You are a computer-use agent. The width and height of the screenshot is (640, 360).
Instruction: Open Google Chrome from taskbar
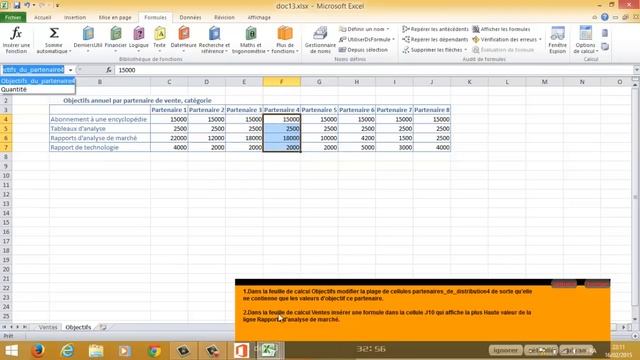[x=154, y=351]
